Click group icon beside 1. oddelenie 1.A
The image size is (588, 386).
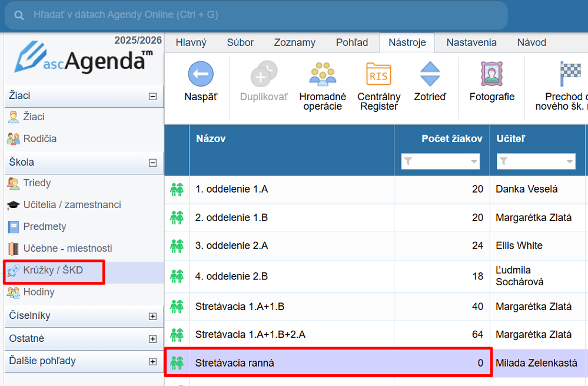point(177,189)
